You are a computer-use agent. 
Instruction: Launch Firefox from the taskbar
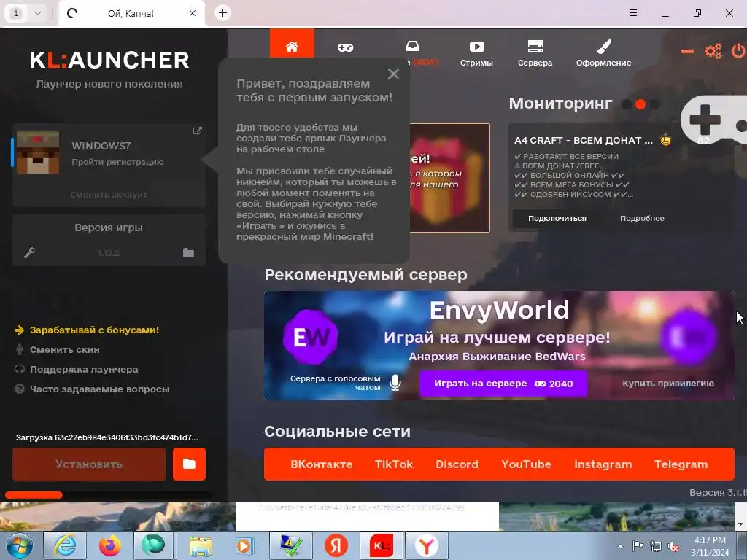click(109, 545)
